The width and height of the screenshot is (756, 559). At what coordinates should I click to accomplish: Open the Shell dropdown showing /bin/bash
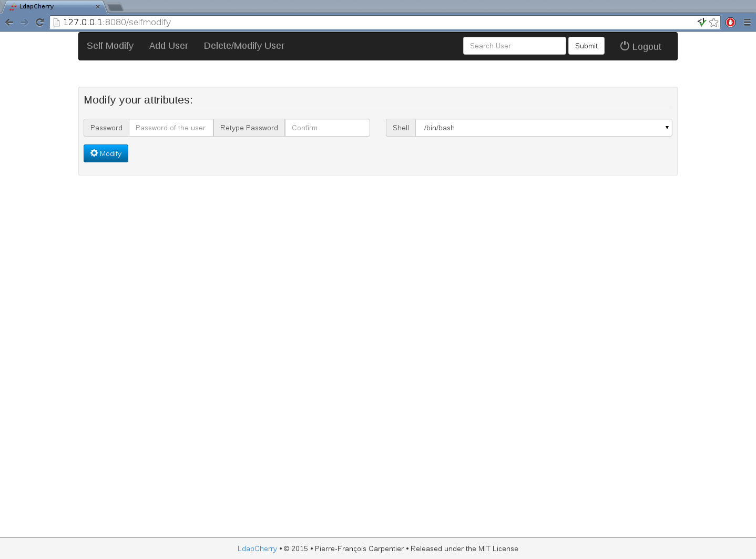(543, 128)
